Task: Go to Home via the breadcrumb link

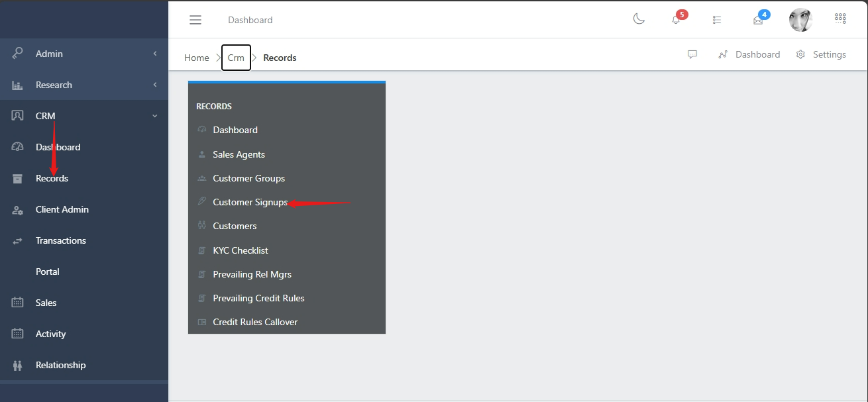Action: (x=196, y=58)
